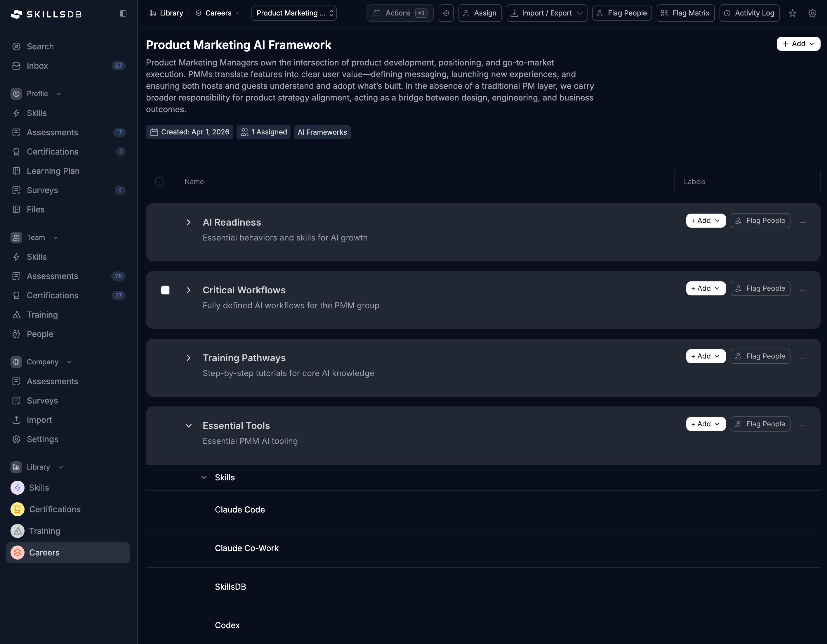Open the Activity Log
827x644 pixels.
point(749,13)
